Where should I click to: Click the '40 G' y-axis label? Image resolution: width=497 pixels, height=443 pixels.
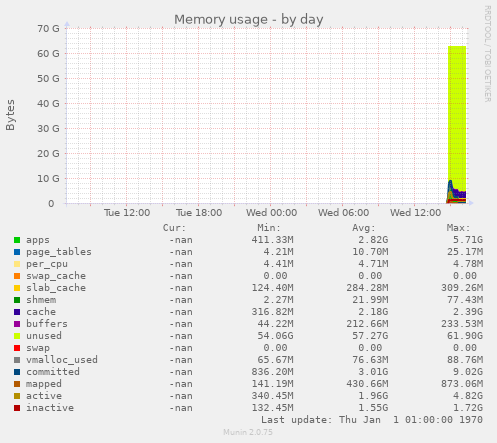tap(48, 104)
